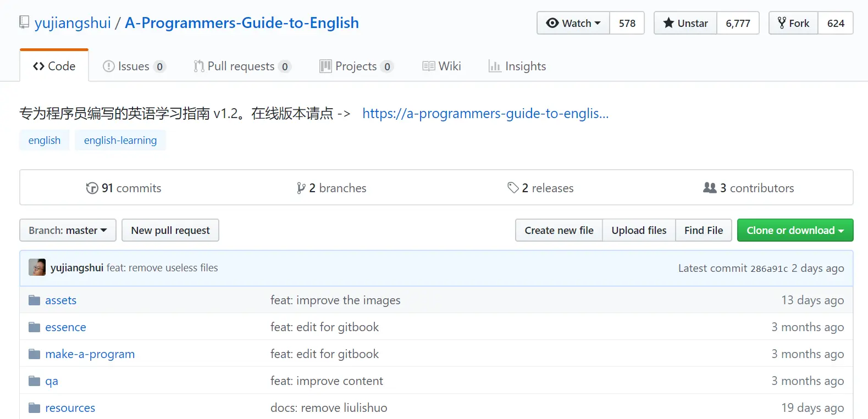Screen dimensions: 868x419
Task: Click the branches git-branch icon
Action: 301,188
